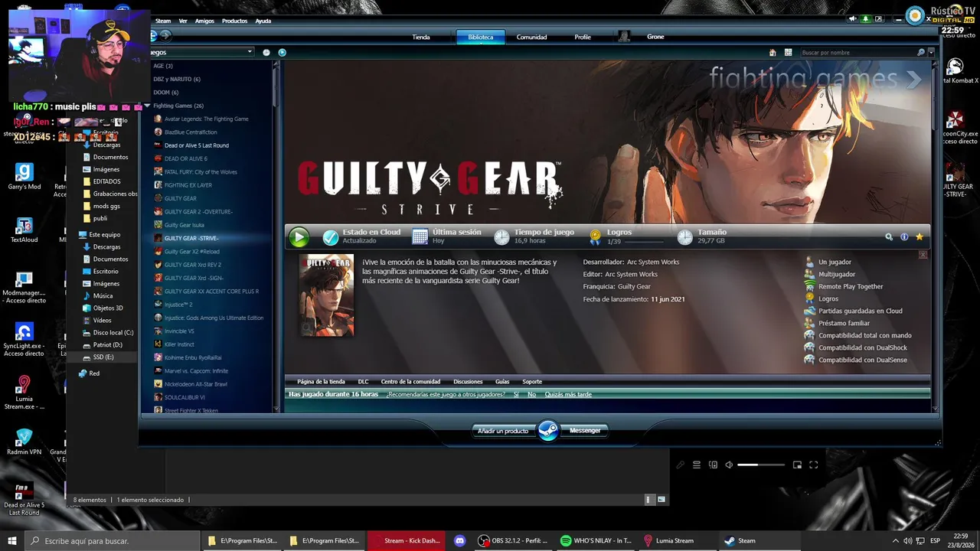Open the Steam logo button in bottom bar
Image resolution: width=980 pixels, height=551 pixels.
coord(548,431)
